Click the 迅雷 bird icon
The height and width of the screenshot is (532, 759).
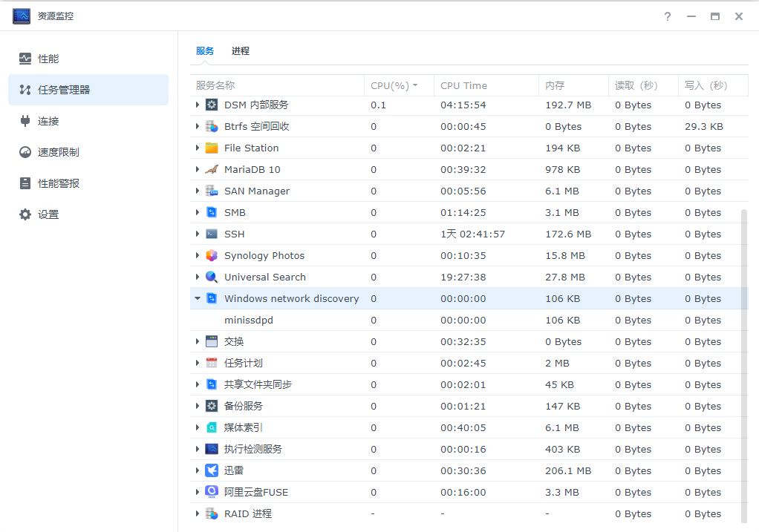(x=212, y=470)
